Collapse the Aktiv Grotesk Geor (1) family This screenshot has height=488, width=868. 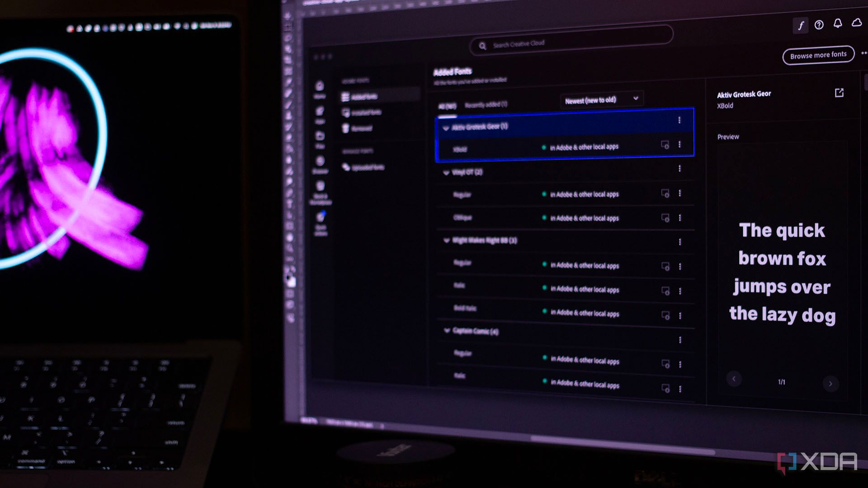pos(446,128)
